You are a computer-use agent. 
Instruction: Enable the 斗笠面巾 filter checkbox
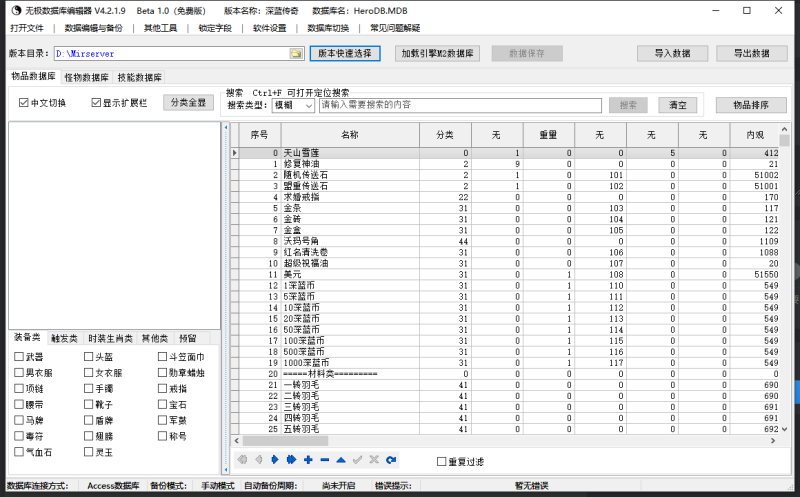pos(162,356)
